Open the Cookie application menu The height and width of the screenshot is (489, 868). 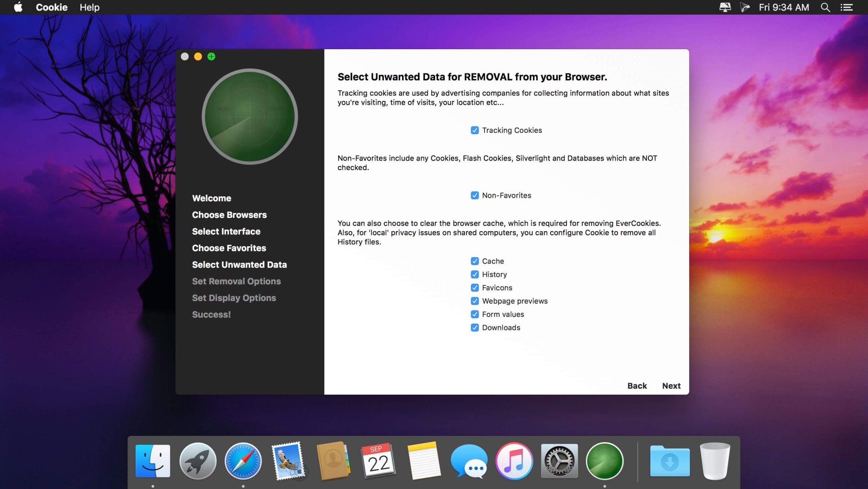coord(52,7)
